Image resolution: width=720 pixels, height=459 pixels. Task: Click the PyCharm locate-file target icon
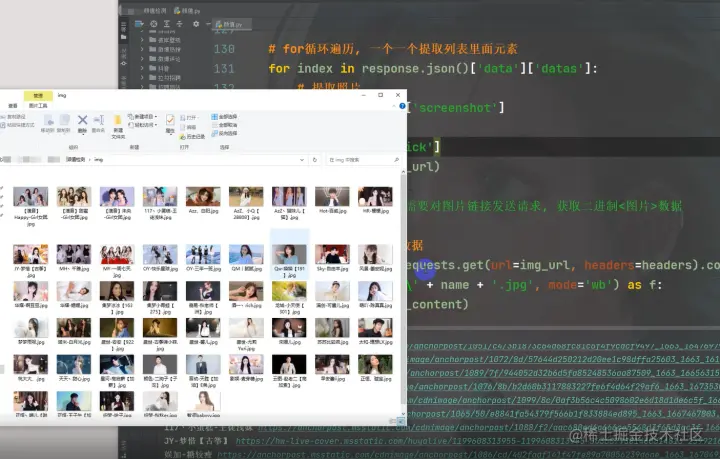click(154, 24)
